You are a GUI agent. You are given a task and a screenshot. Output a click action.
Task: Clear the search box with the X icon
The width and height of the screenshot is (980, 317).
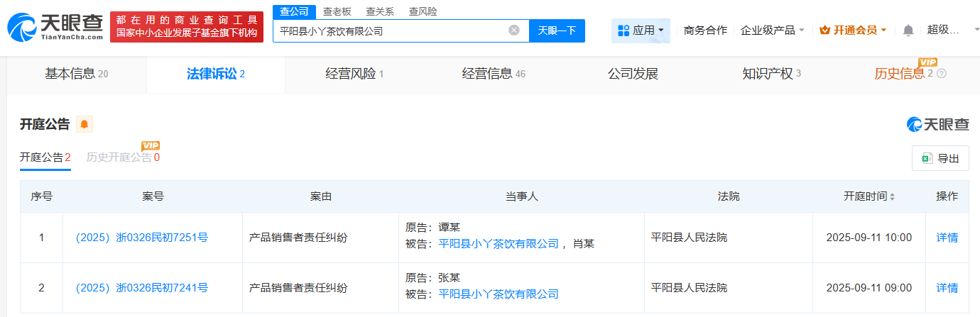click(x=514, y=30)
